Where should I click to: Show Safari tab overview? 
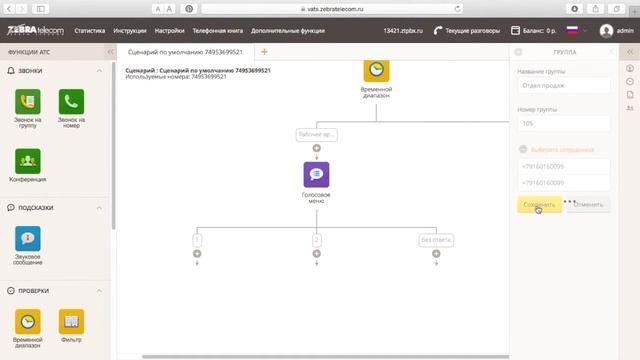[616, 9]
